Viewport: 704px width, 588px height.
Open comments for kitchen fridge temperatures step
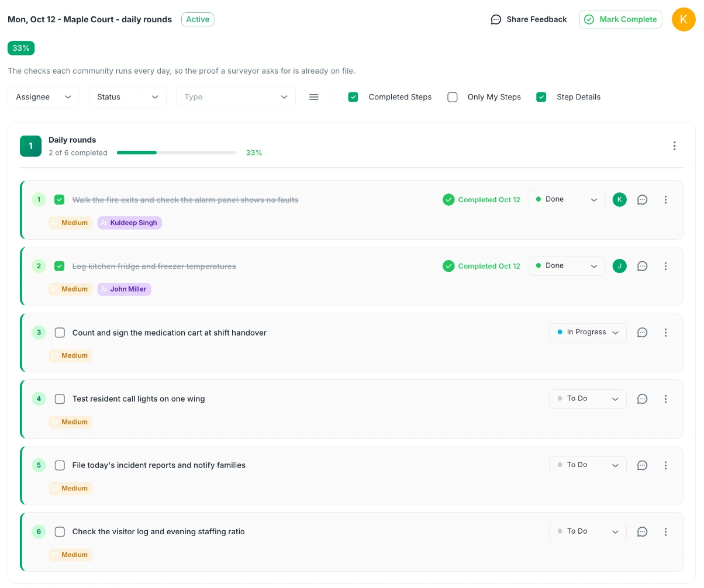(642, 266)
